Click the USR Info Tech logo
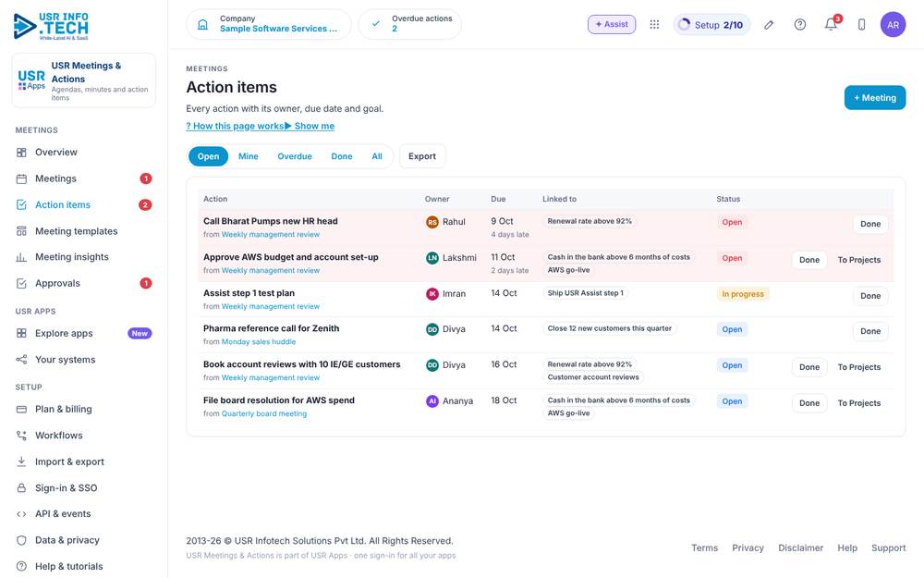 click(51, 26)
